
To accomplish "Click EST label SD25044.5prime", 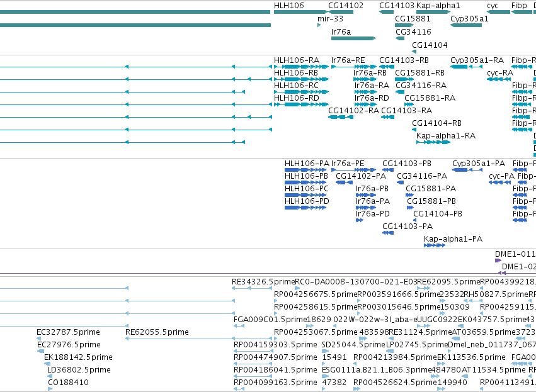I will [x=353, y=345].
